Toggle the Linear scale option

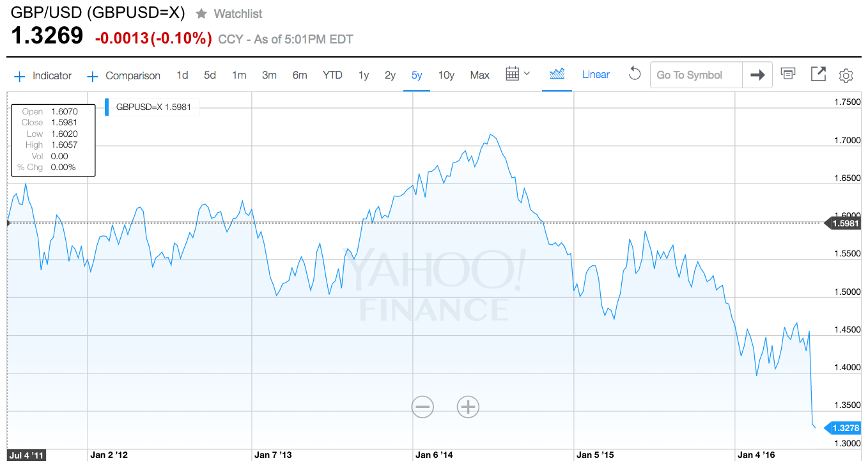(x=596, y=75)
